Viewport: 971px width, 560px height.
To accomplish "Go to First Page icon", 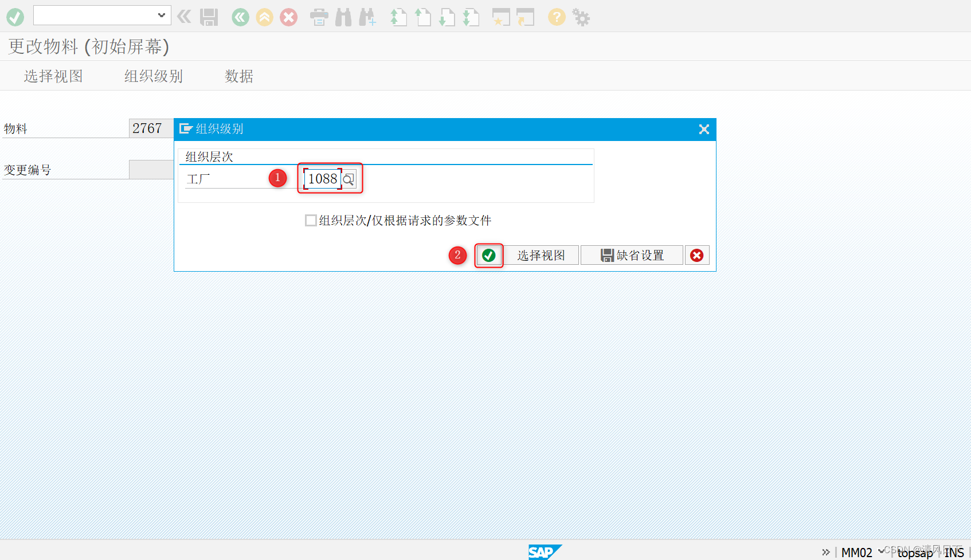I will 398,17.
